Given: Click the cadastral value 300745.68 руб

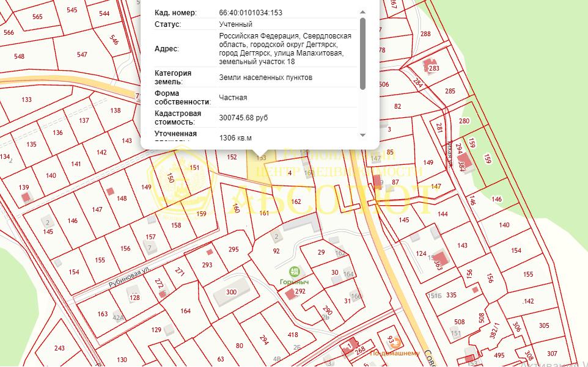Looking at the screenshot, I should [243, 118].
